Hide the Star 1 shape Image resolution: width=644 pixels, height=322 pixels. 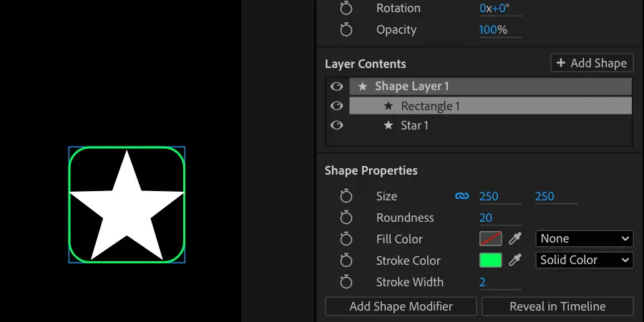[x=337, y=125]
